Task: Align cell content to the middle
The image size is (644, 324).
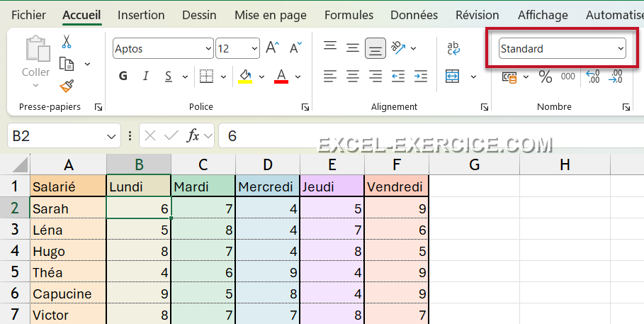Action: pyautogui.click(x=353, y=48)
